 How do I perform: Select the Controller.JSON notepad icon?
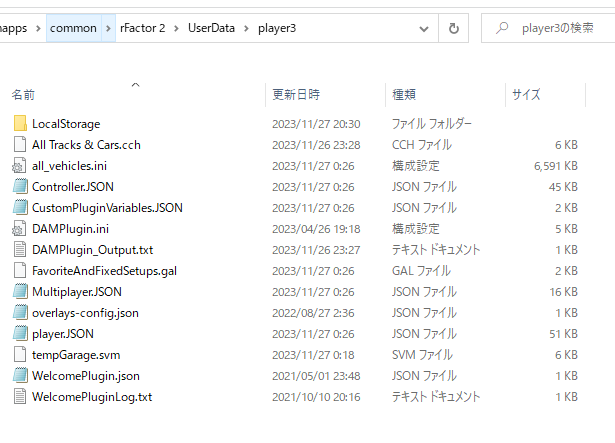tap(20, 186)
